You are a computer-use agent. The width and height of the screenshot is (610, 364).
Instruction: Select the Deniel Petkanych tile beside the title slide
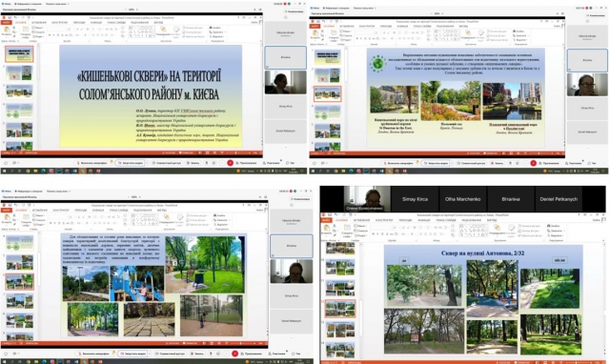coord(286,131)
